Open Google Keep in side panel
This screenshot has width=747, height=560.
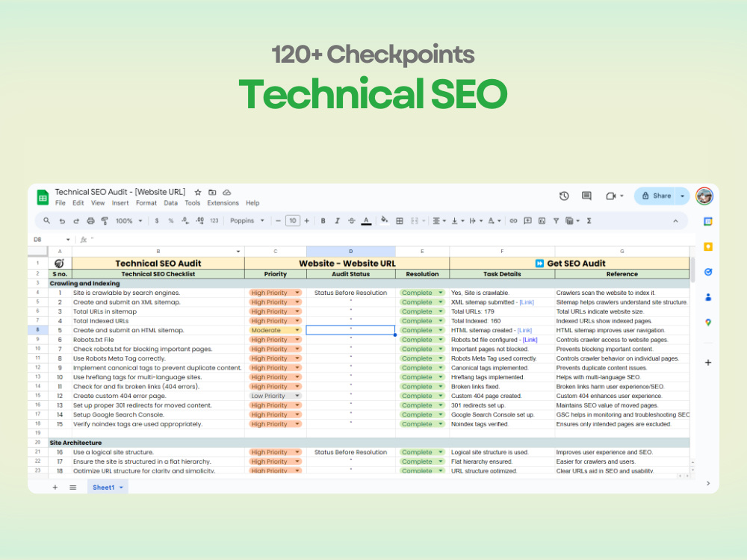[708, 246]
